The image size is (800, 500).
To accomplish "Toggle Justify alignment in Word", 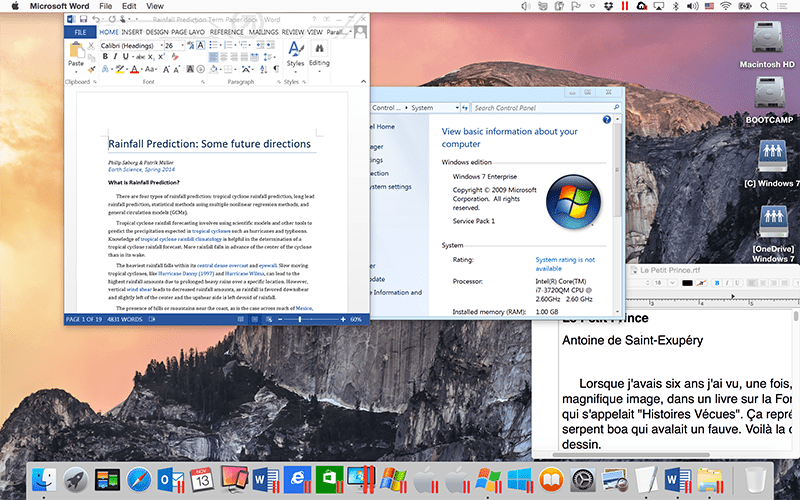I will pyautogui.click(x=244, y=57).
